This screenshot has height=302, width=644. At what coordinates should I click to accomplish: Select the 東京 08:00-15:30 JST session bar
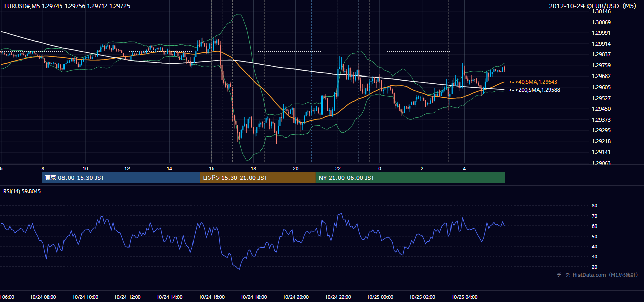[121, 178]
